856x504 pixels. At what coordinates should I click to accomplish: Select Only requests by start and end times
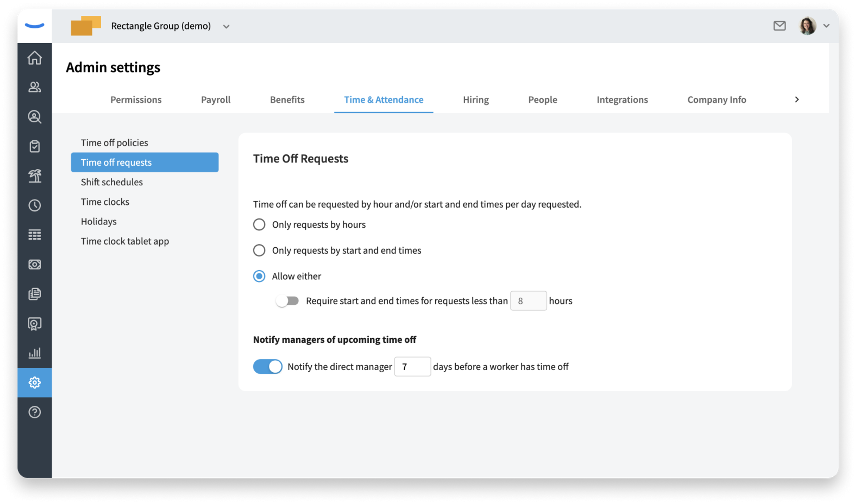click(x=259, y=250)
